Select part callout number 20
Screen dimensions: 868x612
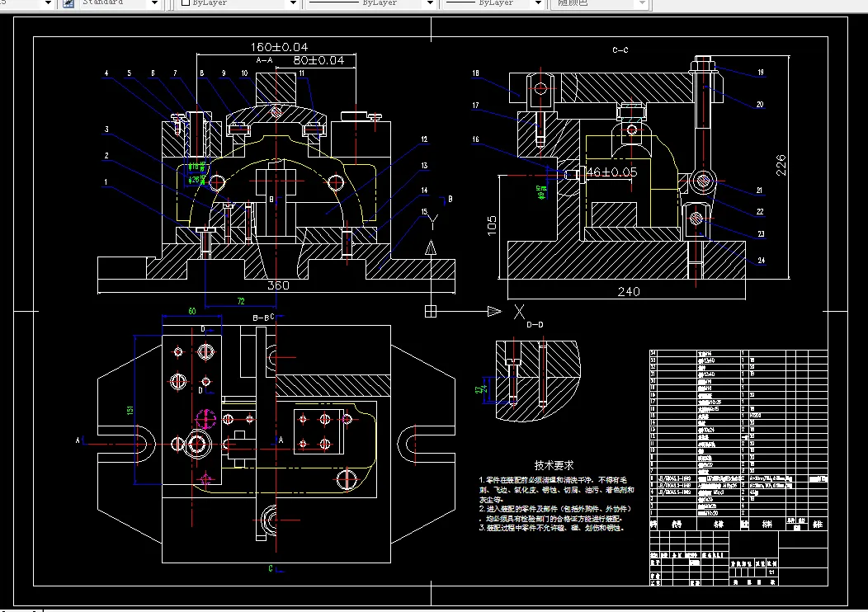[760, 105]
